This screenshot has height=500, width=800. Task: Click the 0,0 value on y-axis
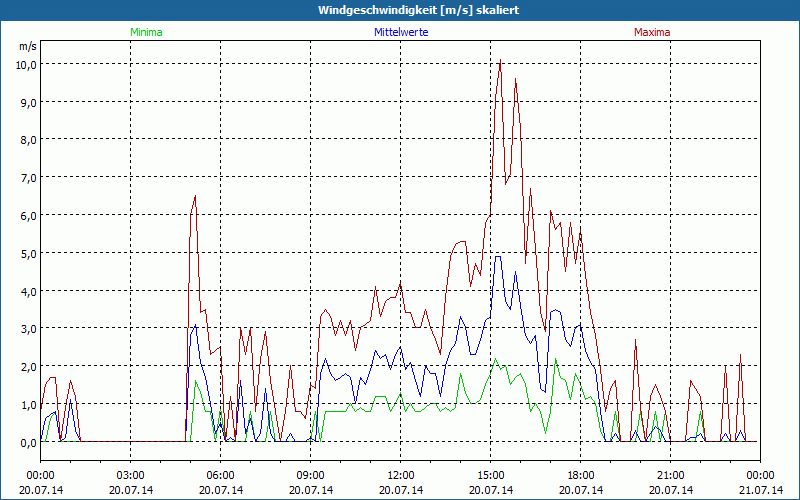(x=27, y=442)
